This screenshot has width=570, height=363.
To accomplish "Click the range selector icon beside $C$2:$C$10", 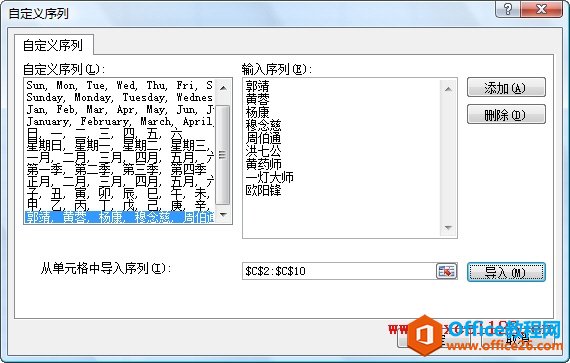I will pos(446,271).
